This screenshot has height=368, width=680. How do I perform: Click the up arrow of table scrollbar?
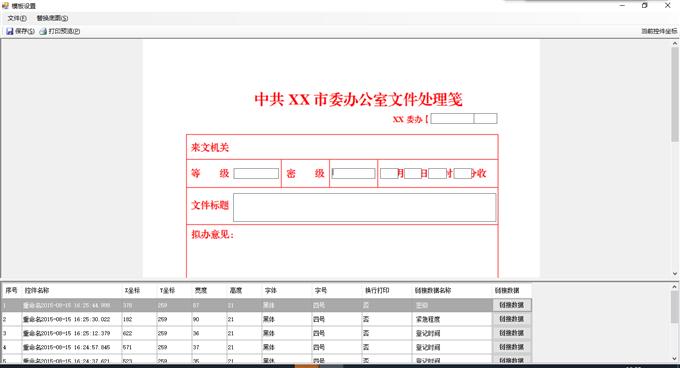coord(675,287)
